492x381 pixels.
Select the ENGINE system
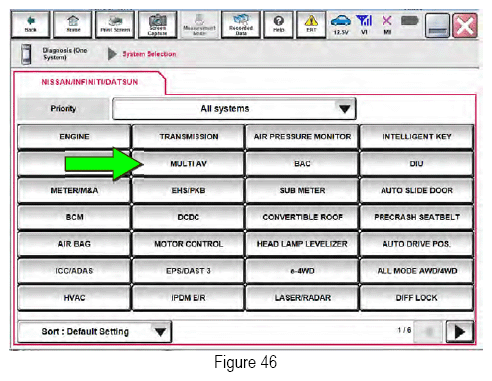click(74, 137)
